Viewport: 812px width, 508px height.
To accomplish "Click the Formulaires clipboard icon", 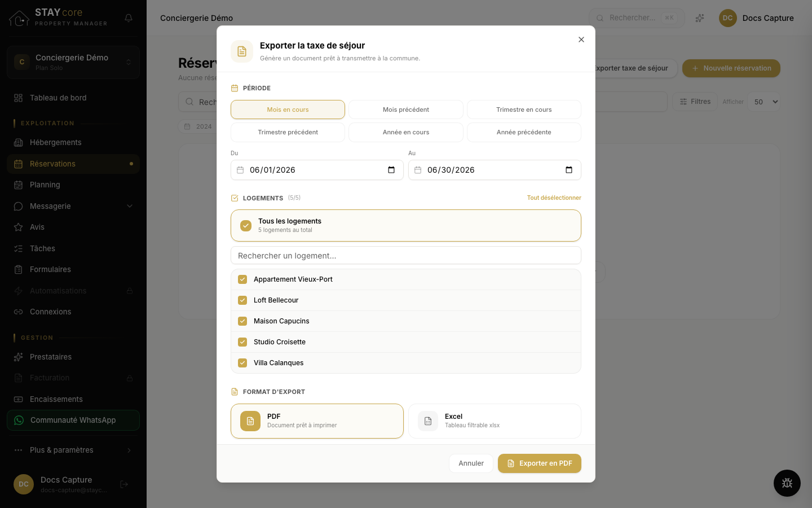I will (x=18, y=269).
